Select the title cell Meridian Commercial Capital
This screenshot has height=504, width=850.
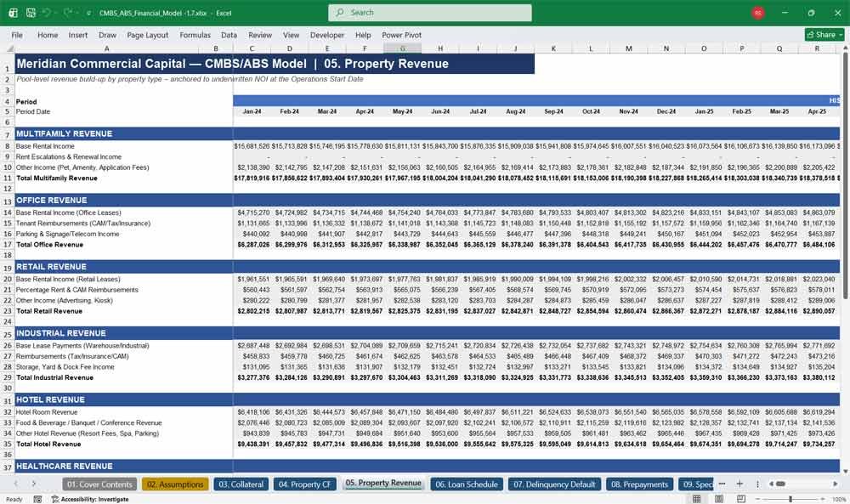pos(275,64)
